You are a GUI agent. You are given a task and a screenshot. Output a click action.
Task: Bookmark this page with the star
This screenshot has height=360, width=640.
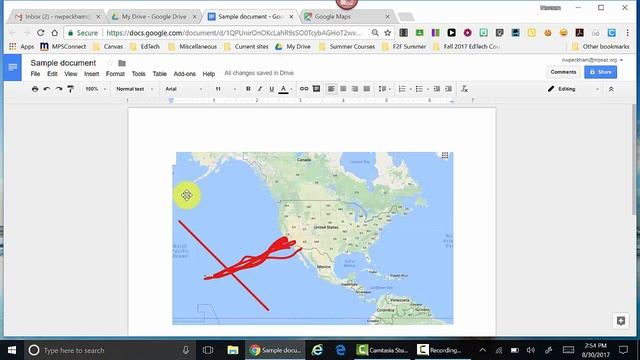click(387, 33)
